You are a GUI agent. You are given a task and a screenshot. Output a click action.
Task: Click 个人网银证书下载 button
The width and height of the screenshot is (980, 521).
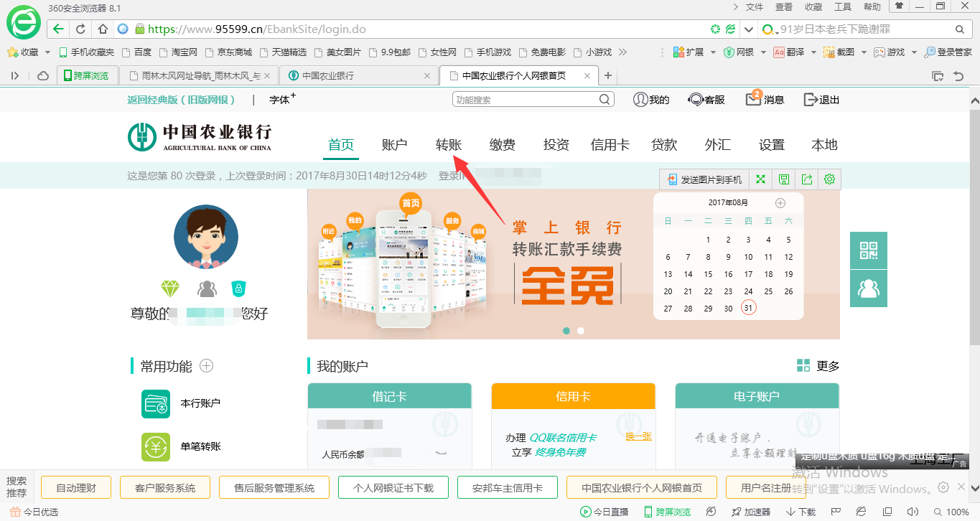coord(393,488)
